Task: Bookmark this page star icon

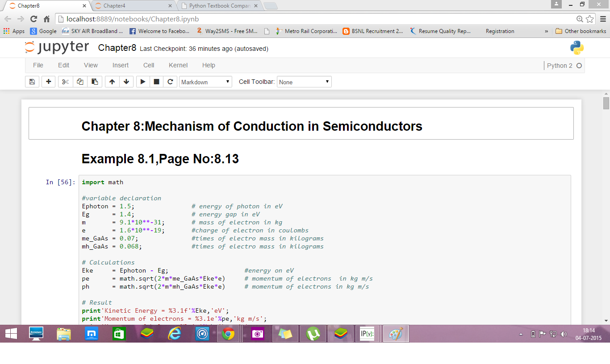Action: pyautogui.click(x=590, y=19)
